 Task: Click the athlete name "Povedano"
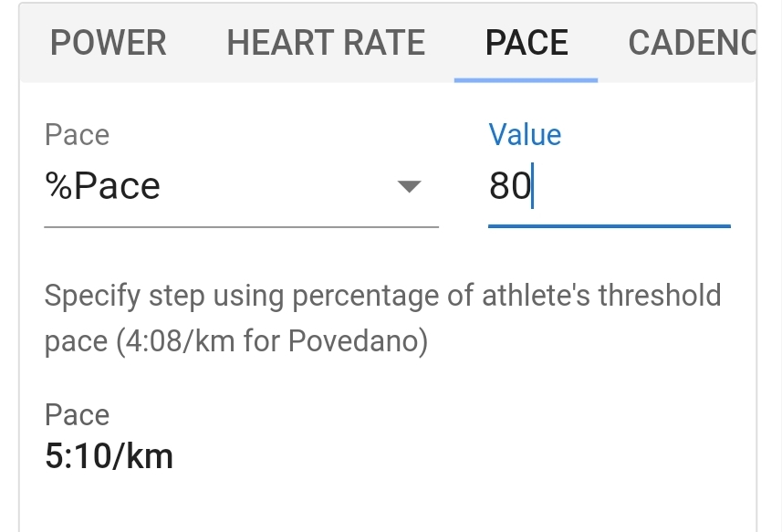coord(352,341)
